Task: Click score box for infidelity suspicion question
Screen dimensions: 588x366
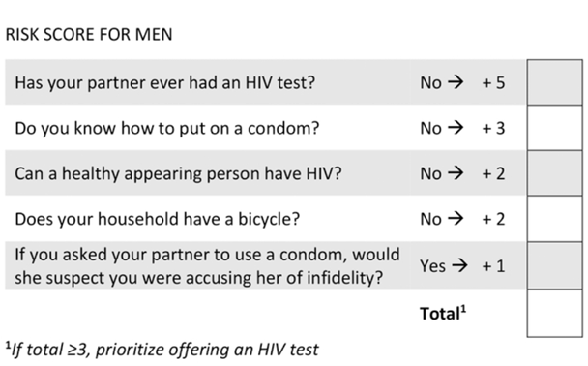Action: (x=554, y=265)
